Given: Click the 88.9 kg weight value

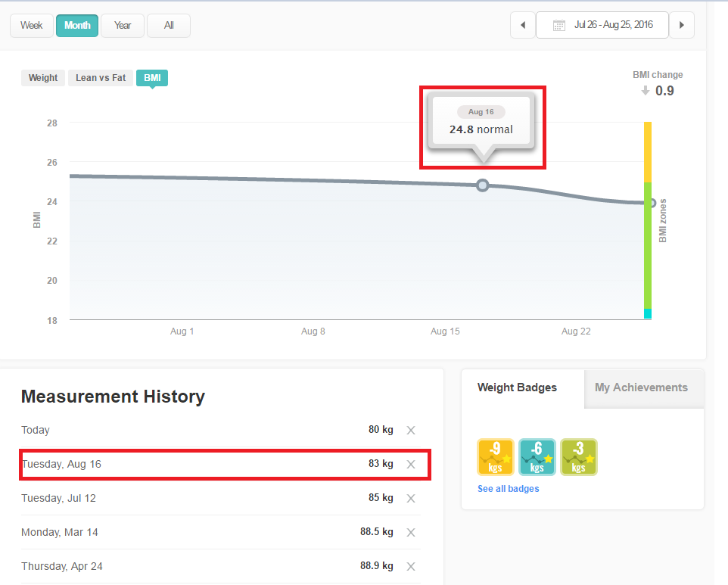Looking at the screenshot, I should (377, 566).
